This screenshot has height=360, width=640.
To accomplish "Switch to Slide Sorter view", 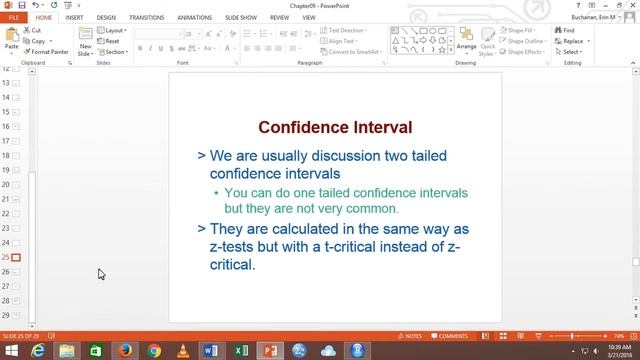I will (503, 336).
